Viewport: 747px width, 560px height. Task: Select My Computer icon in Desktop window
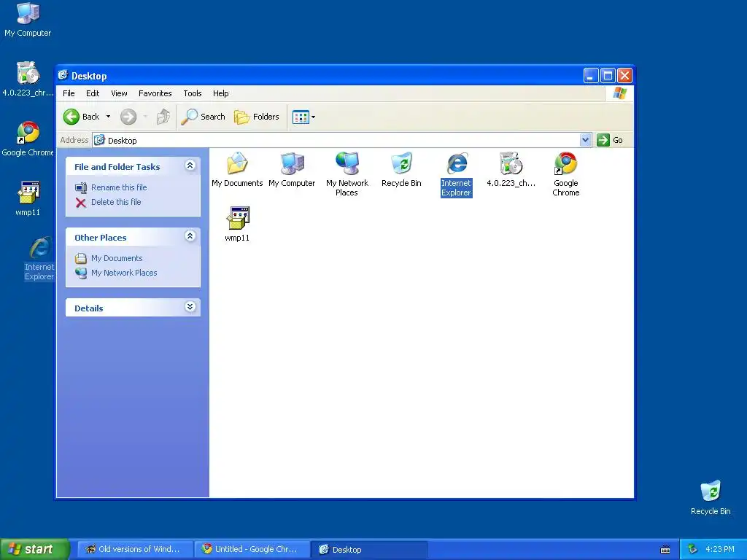(x=292, y=169)
